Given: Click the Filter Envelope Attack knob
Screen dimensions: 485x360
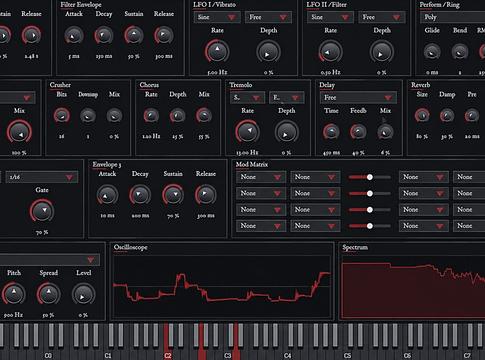Looking at the screenshot, I should tap(74, 36).
